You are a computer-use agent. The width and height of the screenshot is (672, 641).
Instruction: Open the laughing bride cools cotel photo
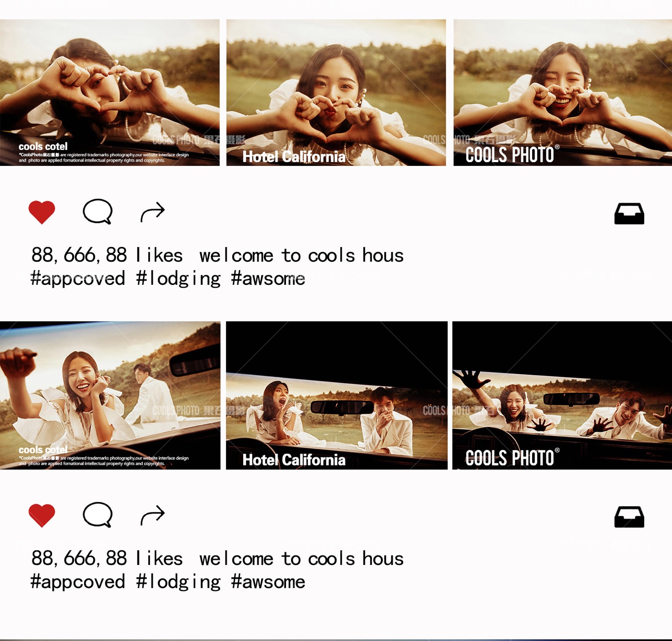[x=110, y=396]
